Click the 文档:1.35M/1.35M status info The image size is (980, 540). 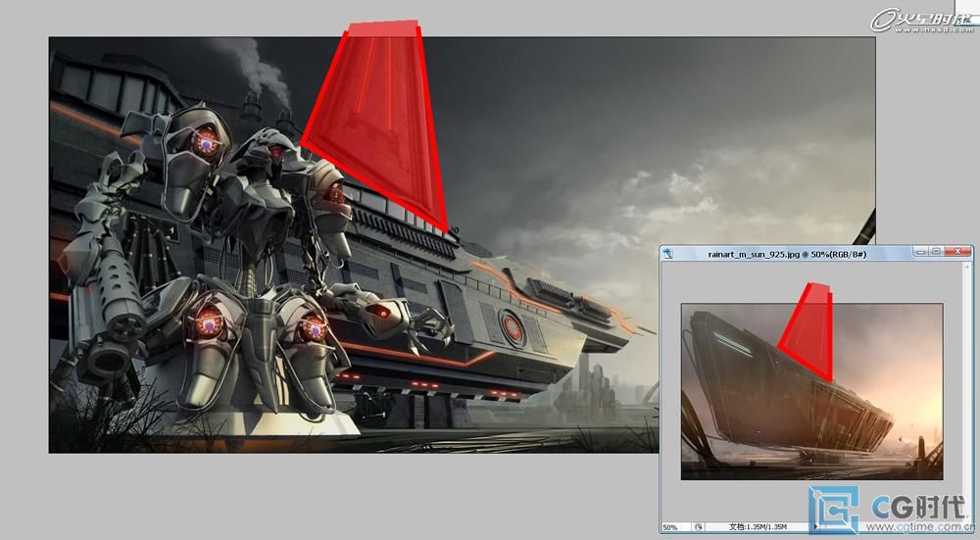click(758, 527)
